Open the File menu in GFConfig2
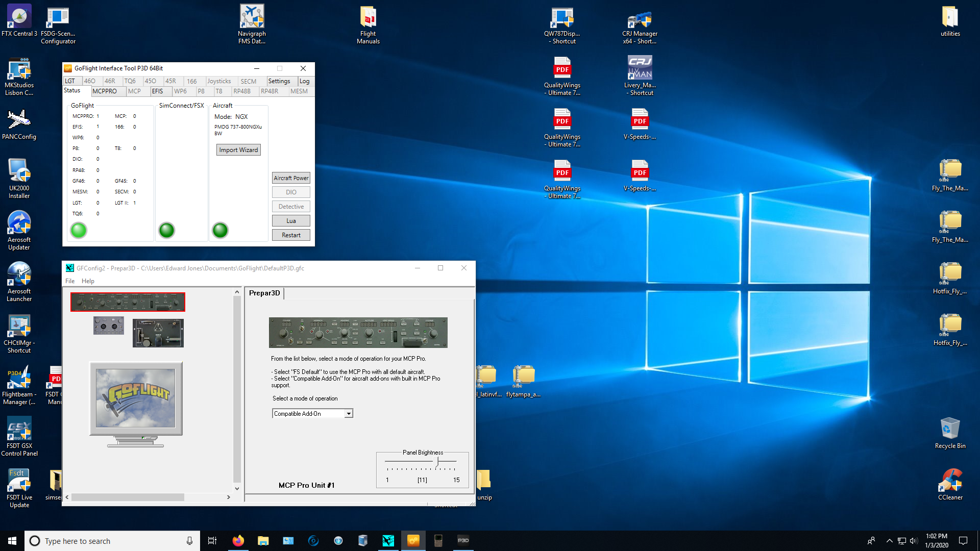 pyautogui.click(x=70, y=281)
